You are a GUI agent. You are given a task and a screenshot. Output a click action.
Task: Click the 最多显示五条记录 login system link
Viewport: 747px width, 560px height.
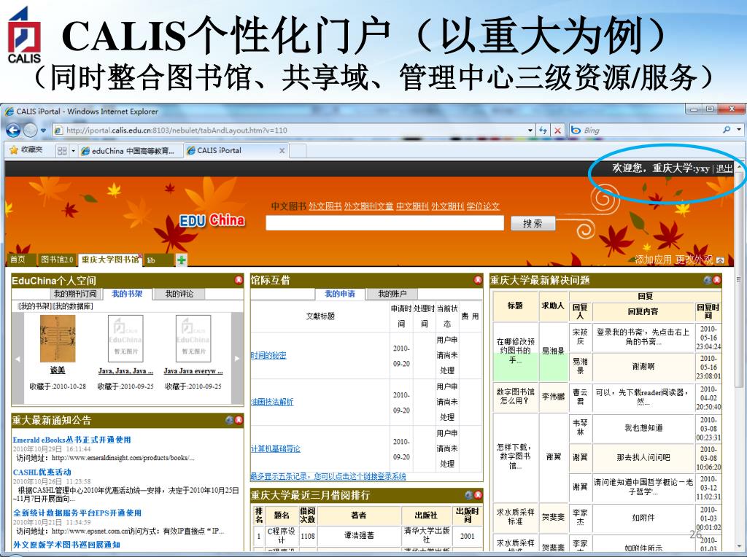pyautogui.click(x=328, y=476)
